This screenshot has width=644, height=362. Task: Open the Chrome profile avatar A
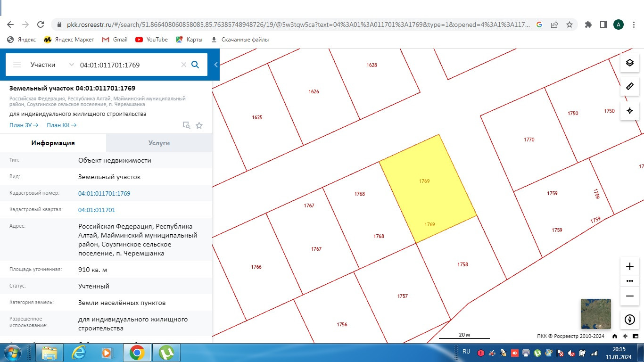[x=619, y=25]
